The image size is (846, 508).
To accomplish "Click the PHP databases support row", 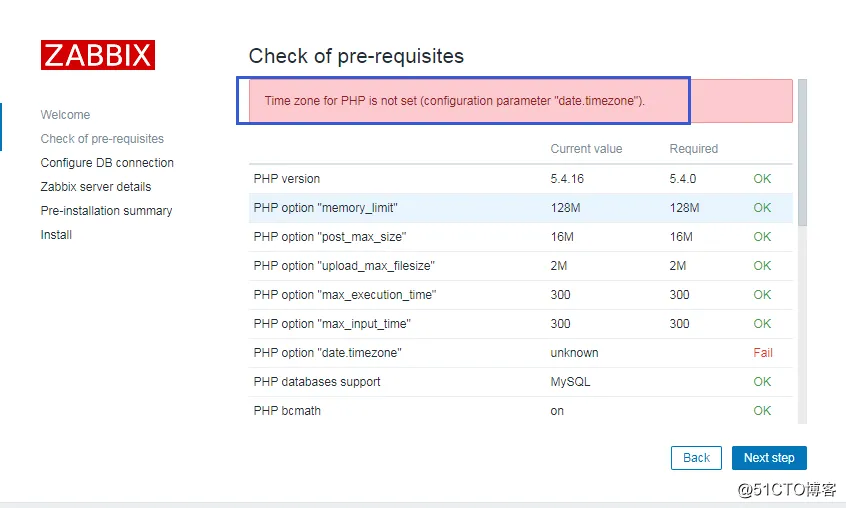I will [x=317, y=382].
